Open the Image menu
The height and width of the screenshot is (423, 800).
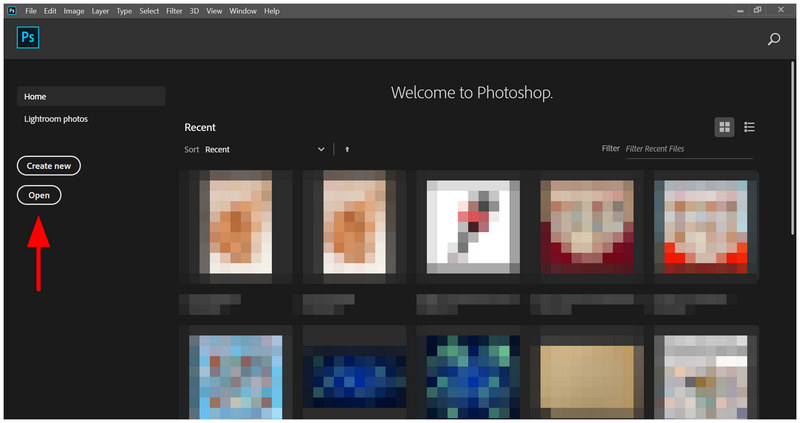[x=74, y=11]
